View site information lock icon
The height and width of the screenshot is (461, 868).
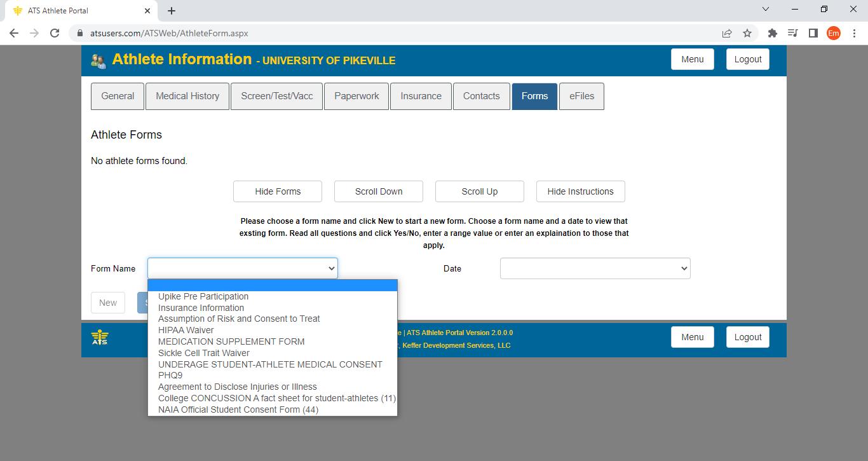click(x=79, y=33)
